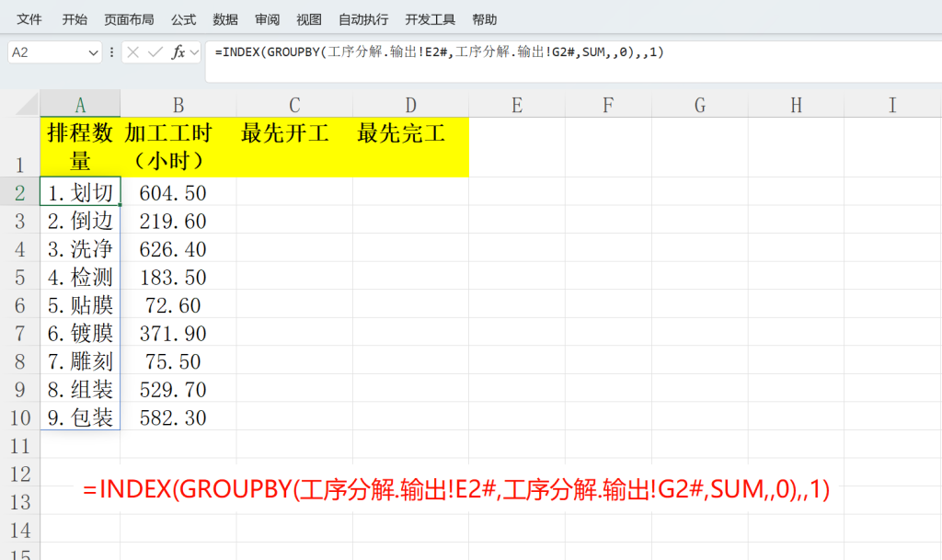Select row 1 header
Viewport: 942px width, 560px height.
pos(20,147)
